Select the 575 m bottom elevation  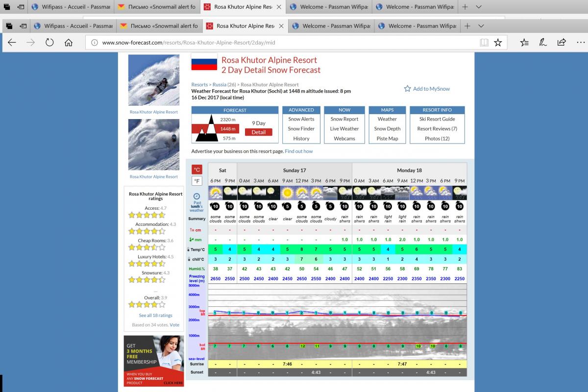(229, 139)
